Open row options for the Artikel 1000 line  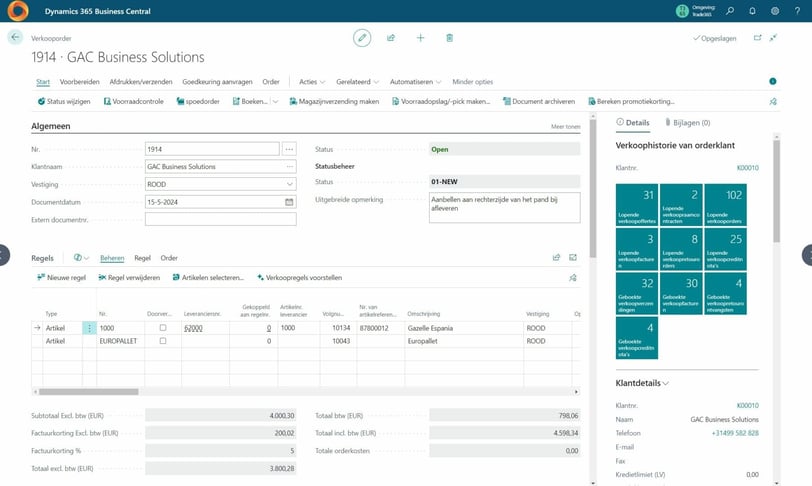pos(89,328)
